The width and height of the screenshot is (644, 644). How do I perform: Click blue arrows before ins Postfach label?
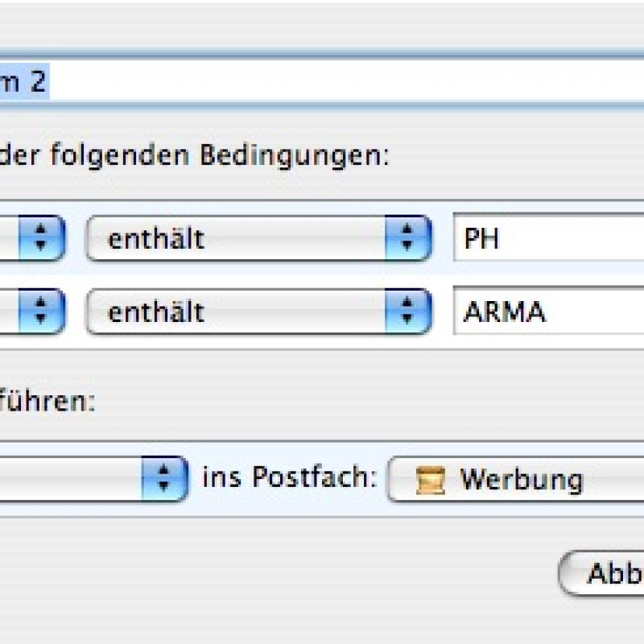[165, 479]
